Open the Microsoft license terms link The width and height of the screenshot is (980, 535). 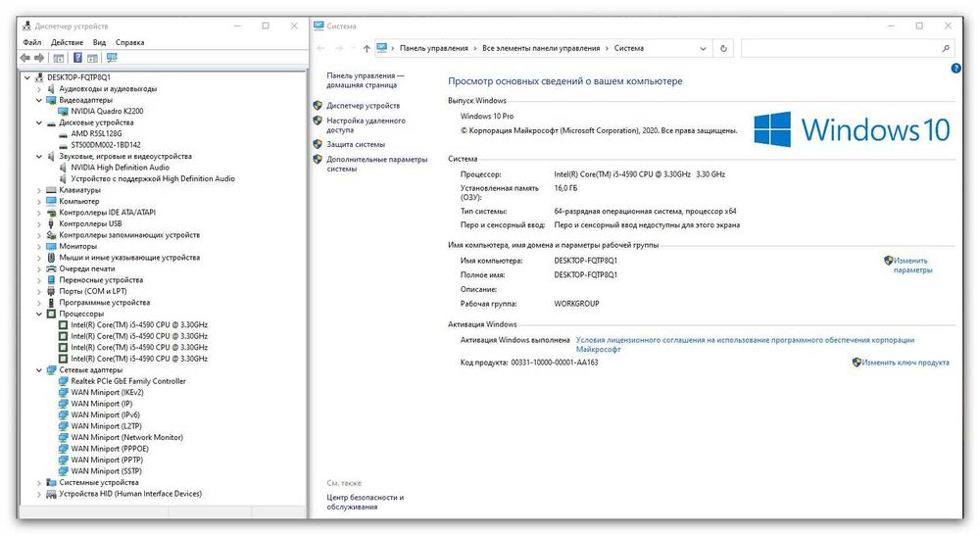tap(745, 345)
